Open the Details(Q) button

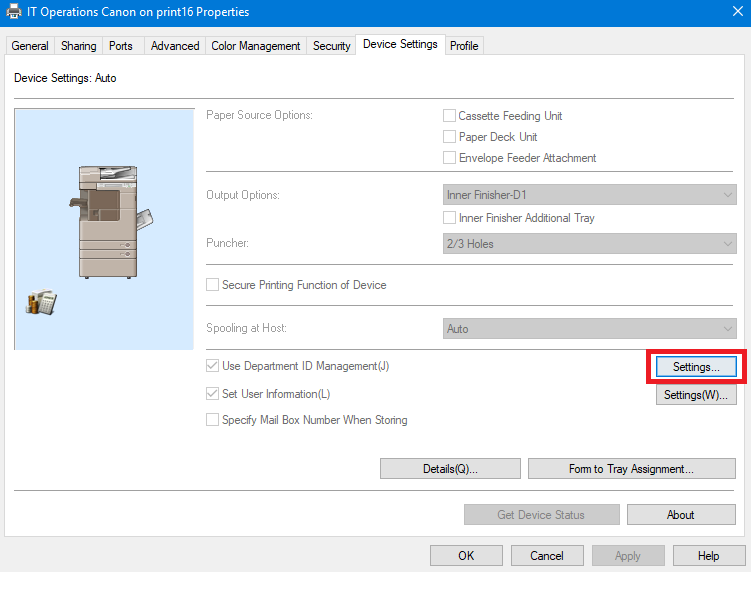(x=450, y=469)
